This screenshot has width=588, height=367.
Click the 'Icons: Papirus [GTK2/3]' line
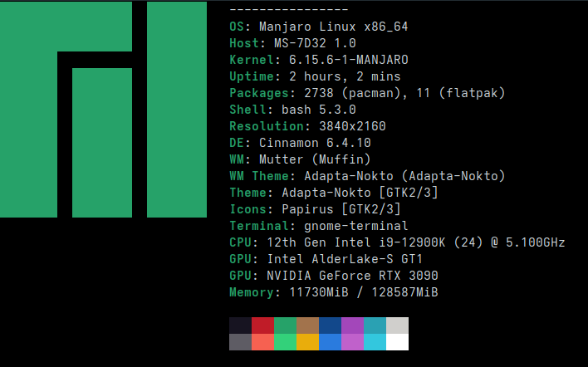315,209
